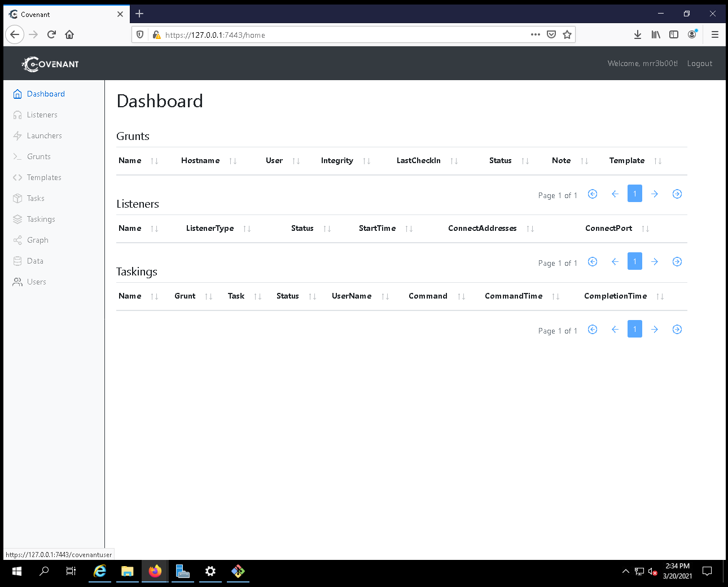This screenshot has height=587, width=728.
Task: Go to first page of Taskings table
Action: point(593,329)
